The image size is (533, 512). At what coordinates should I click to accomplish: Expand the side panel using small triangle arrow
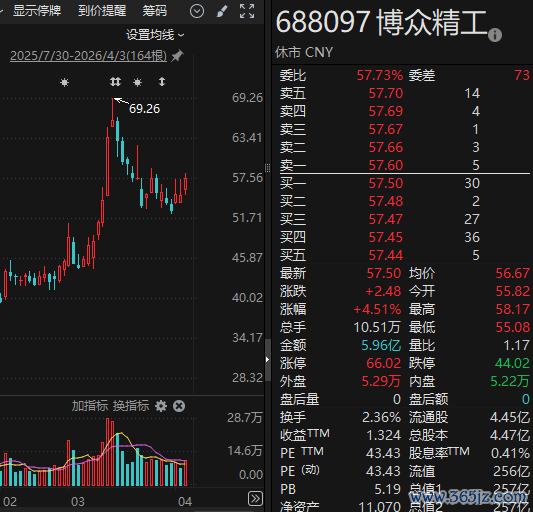coord(268,359)
